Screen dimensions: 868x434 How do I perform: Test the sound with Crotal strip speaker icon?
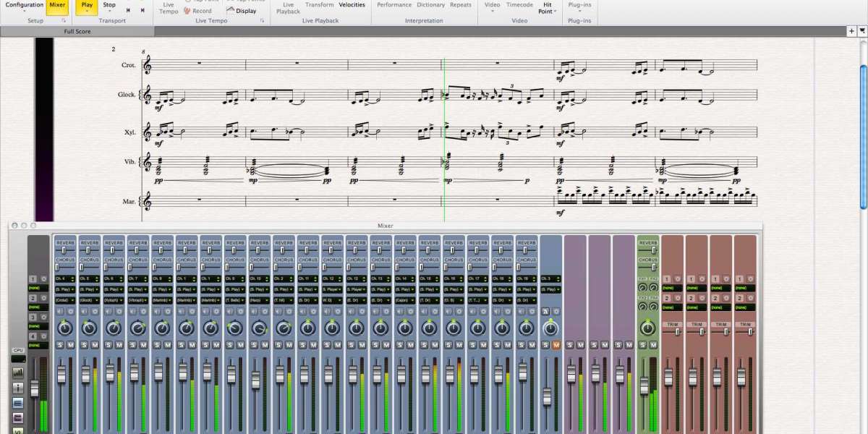(59, 312)
